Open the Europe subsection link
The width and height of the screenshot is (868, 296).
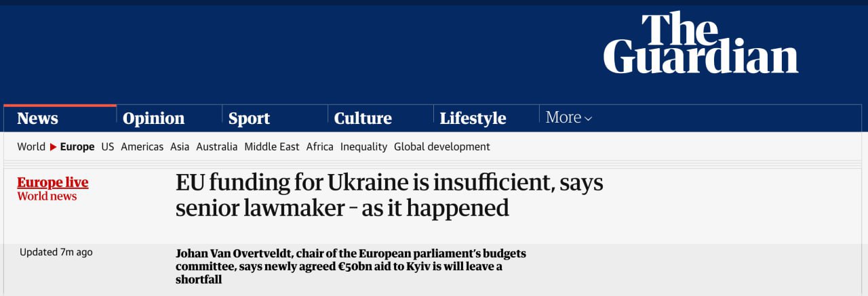(x=77, y=147)
